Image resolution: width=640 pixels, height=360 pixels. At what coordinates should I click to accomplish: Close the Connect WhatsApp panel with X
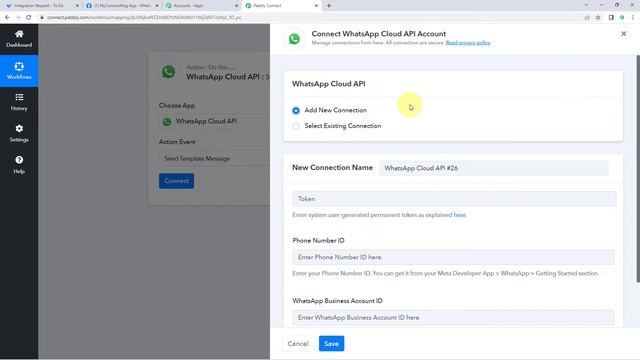click(x=623, y=34)
